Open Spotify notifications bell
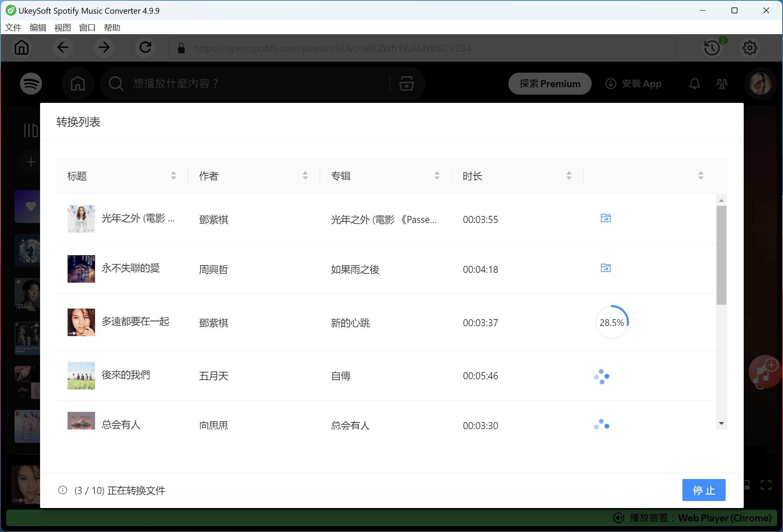Image resolution: width=783 pixels, height=532 pixels. pyautogui.click(x=694, y=84)
